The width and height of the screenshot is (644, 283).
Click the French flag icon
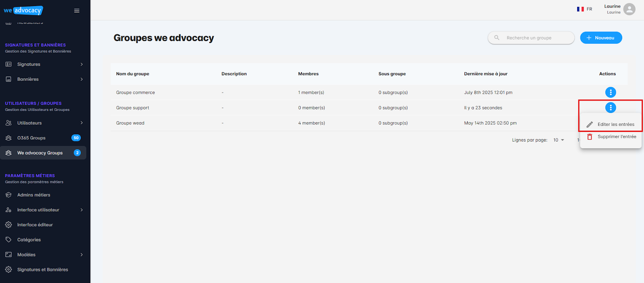pos(580,9)
